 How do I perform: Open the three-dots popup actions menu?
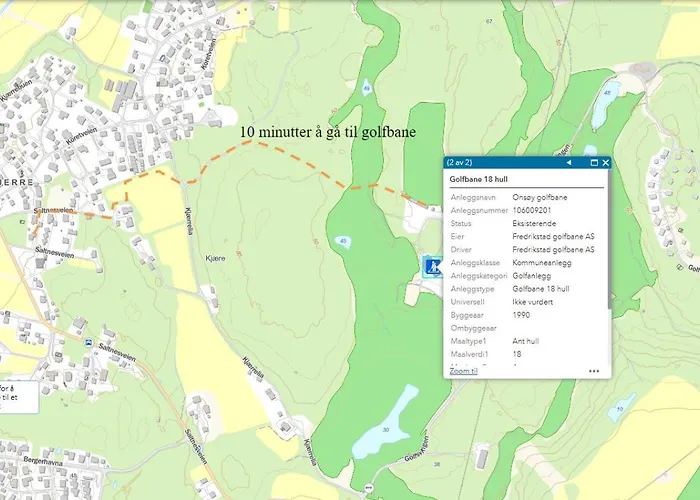(594, 371)
